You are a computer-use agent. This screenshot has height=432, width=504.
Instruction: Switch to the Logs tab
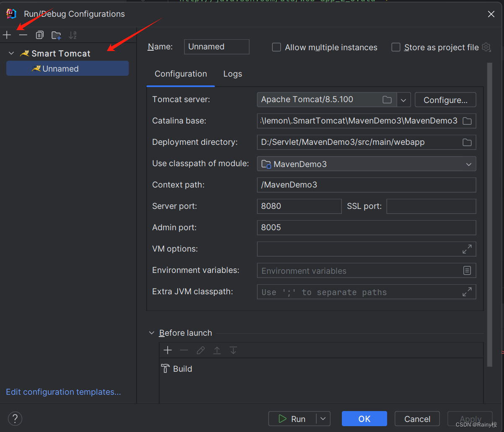click(233, 74)
